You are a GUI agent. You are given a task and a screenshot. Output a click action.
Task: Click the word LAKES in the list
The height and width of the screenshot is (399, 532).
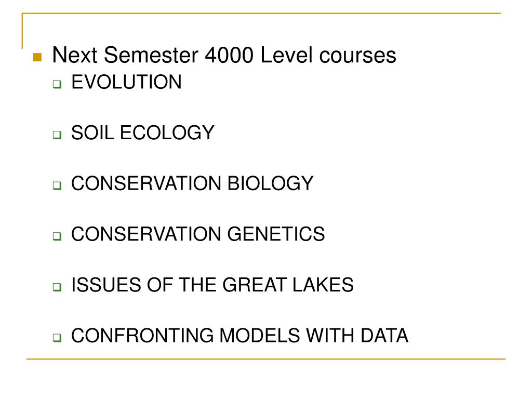323,285
